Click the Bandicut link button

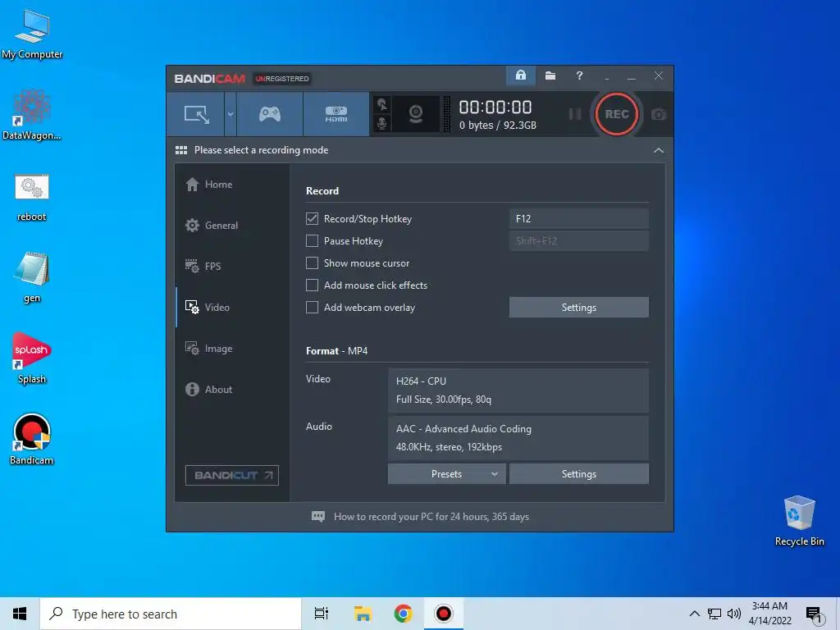pyautogui.click(x=232, y=475)
